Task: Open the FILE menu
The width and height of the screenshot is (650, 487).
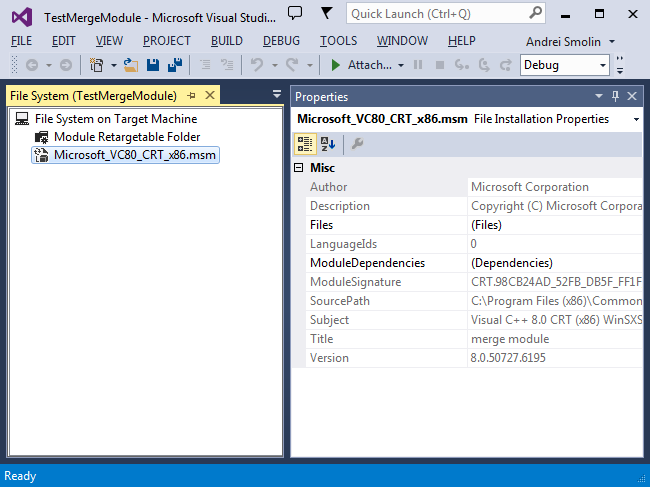Action: 21,41
